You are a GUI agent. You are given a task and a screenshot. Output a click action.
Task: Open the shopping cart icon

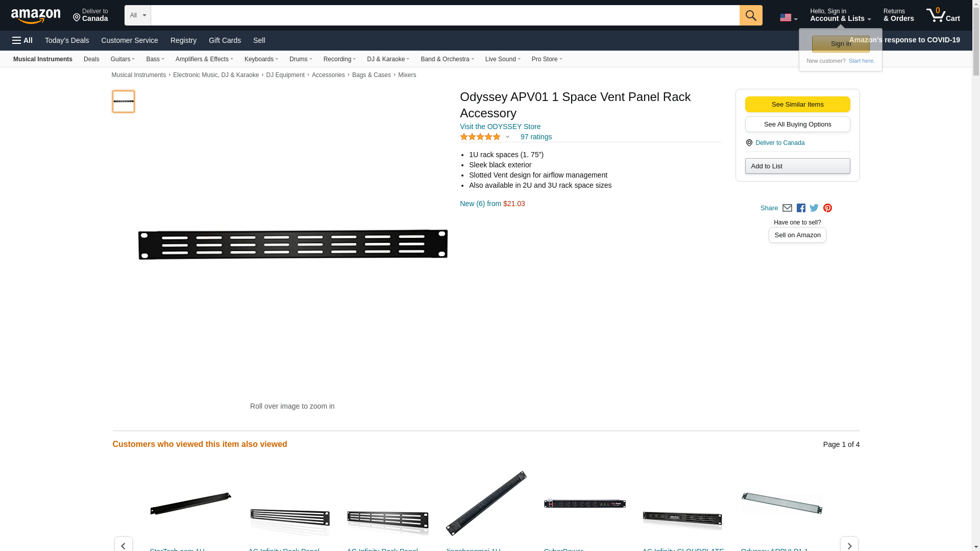(x=943, y=15)
